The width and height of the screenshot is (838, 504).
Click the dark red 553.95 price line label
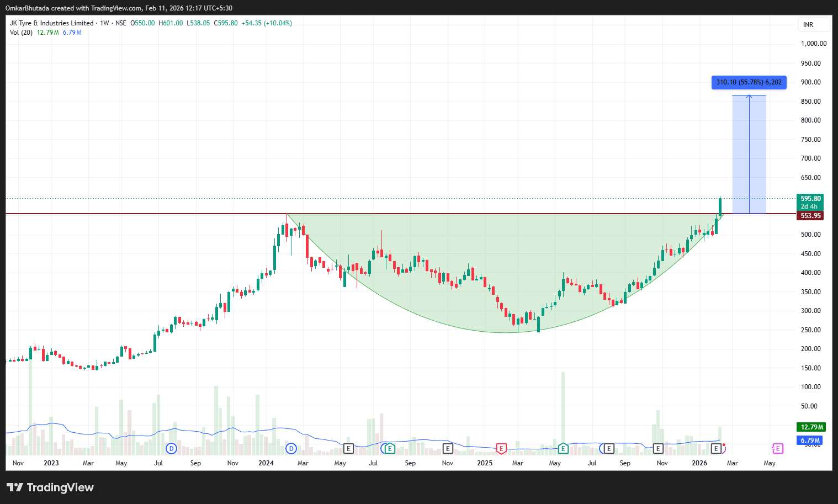810,216
